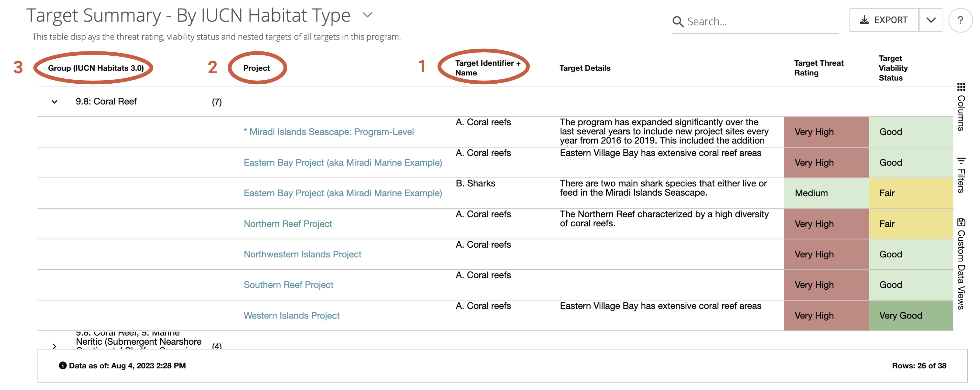The height and width of the screenshot is (390, 980).
Task: Open Custom Data Views save icon
Action: click(x=961, y=222)
